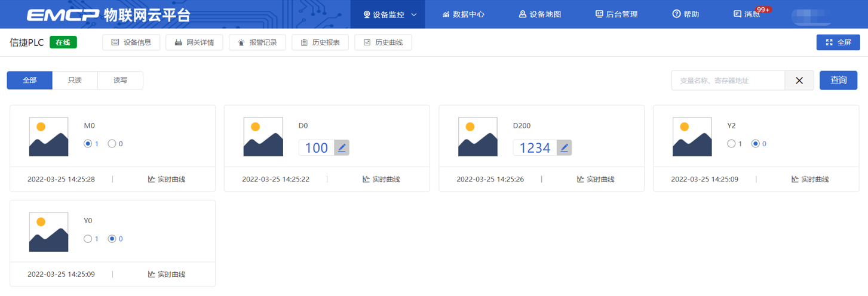868x296 pixels.
Task: Click the 查询 search button
Action: click(x=839, y=80)
